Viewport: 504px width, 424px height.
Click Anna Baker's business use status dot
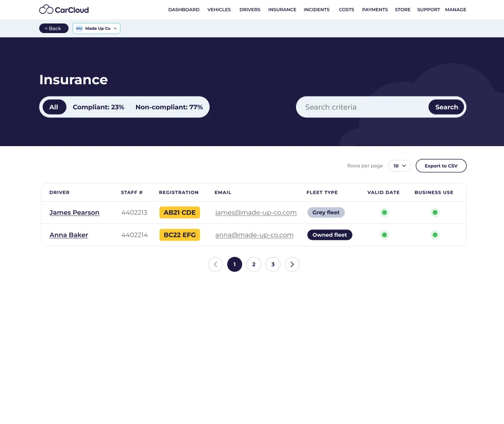coord(435,235)
